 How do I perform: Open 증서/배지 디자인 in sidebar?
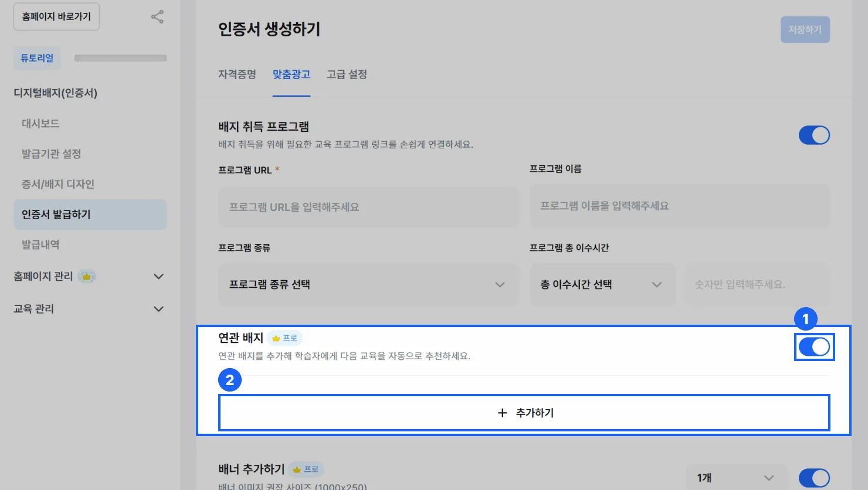tap(58, 184)
